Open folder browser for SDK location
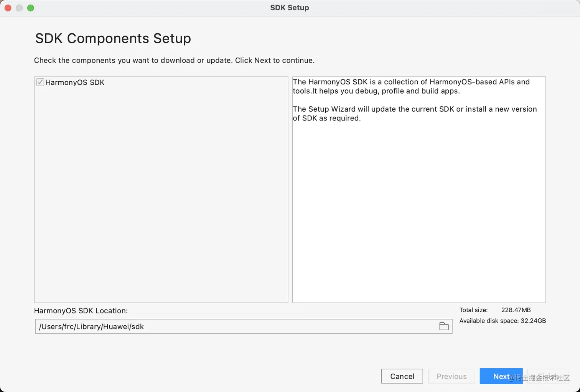580x392 pixels. (x=444, y=326)
